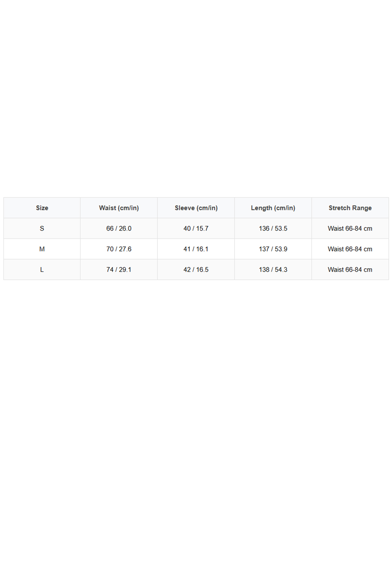Click length value 138 / 54.3

click(x=273, y=269)
